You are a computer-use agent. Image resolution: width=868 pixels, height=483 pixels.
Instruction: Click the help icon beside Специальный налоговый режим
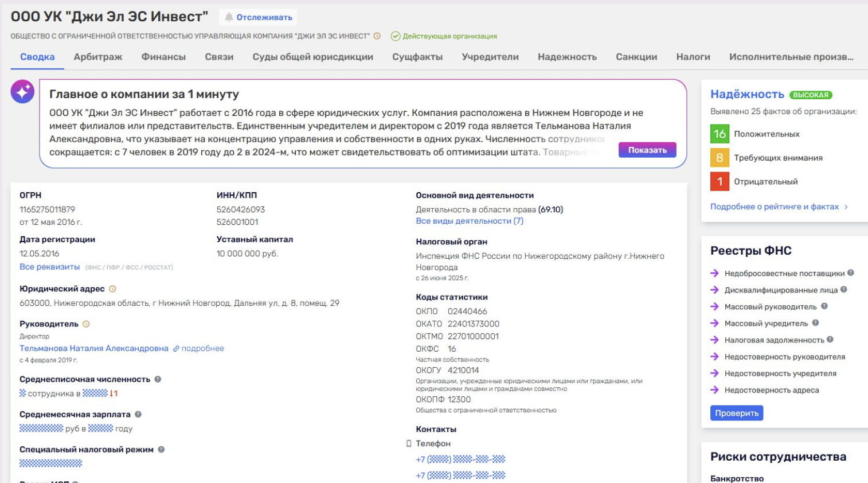[161, 450]
